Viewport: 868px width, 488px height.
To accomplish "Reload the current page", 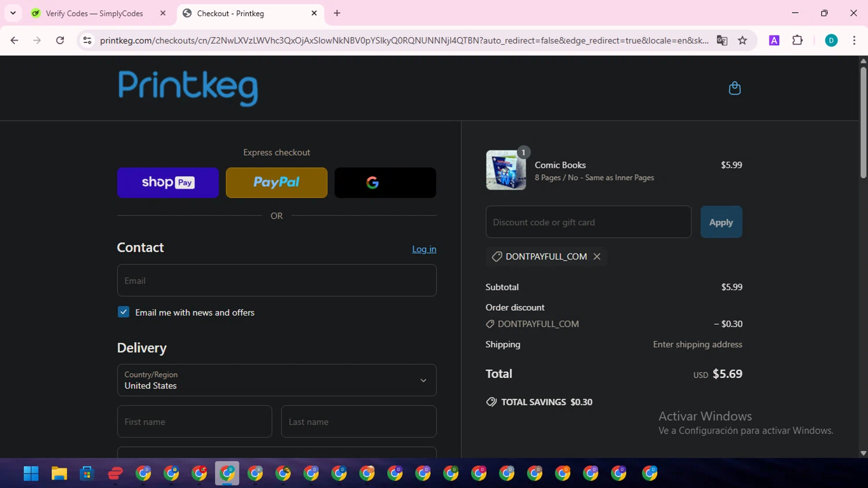I will [60, 40].
